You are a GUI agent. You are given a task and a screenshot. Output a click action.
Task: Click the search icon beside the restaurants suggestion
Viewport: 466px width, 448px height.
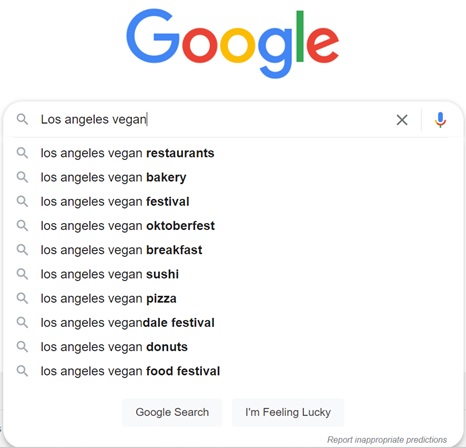(x=22, y=153)
